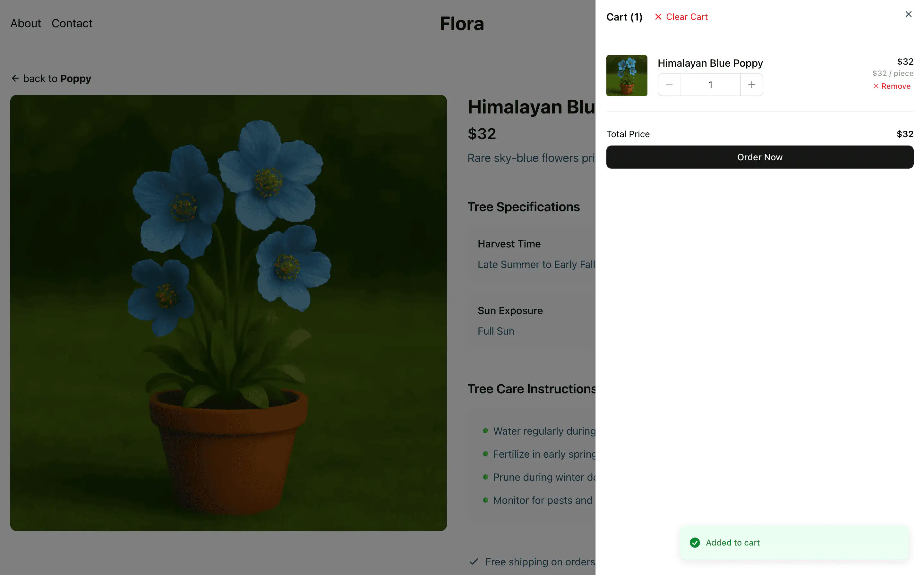The height and width of the screenshot is (575, 924).
Task: Open the Contact page
Action: [x=72, y=23]
